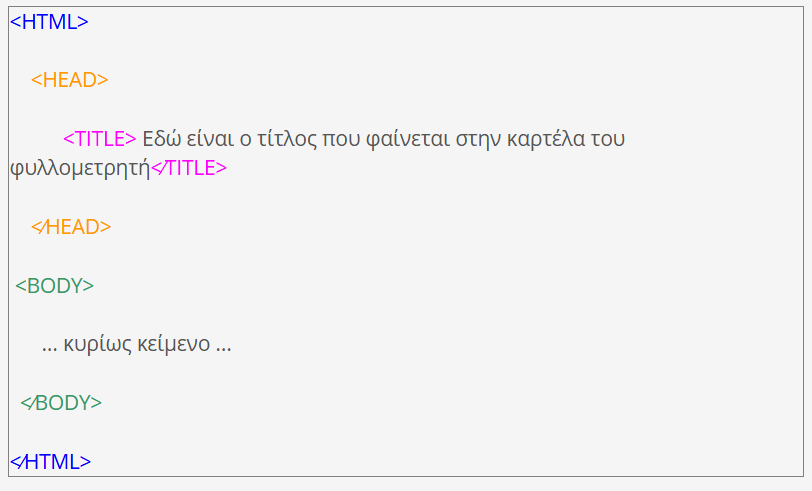This screenshot has height=491, width=812.
Task: Click the word "του" ending the title line
Action: (608, 139)
